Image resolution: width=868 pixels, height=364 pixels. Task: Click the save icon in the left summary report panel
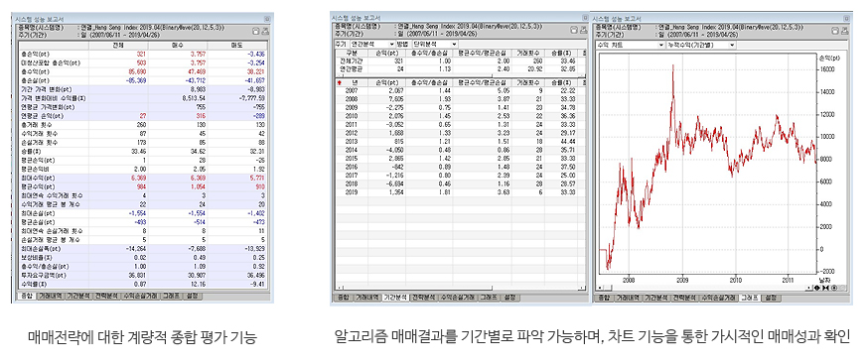tap(255, 32)
